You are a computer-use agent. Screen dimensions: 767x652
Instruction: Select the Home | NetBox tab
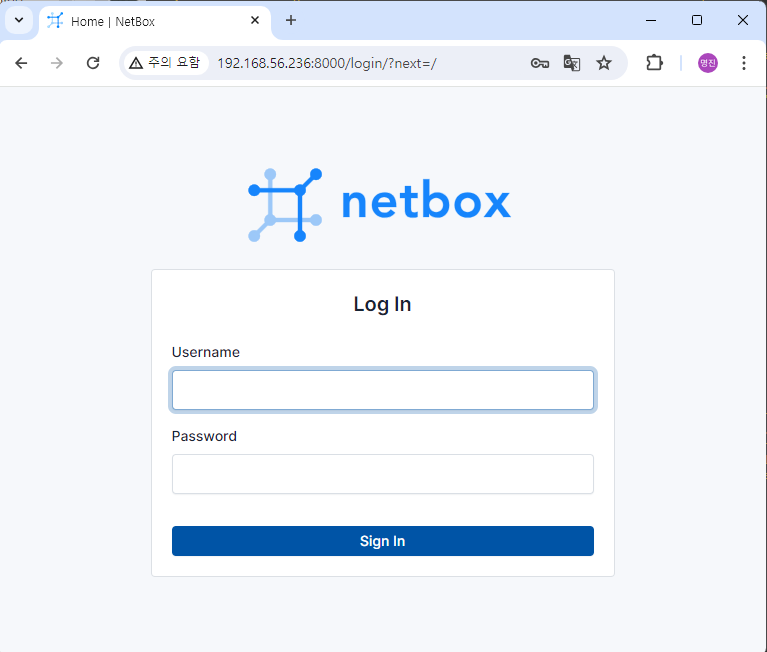pyautogui.click(x=154, y=21)
